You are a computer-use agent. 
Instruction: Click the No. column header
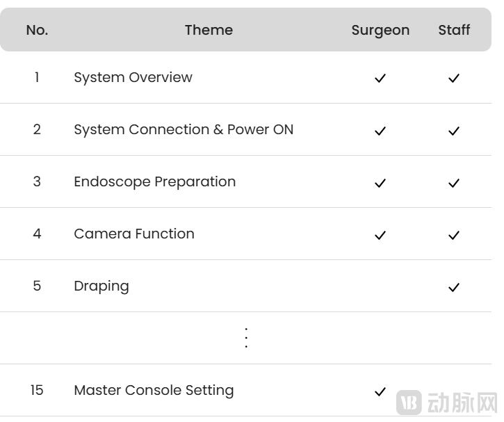[x=37, y=30]
